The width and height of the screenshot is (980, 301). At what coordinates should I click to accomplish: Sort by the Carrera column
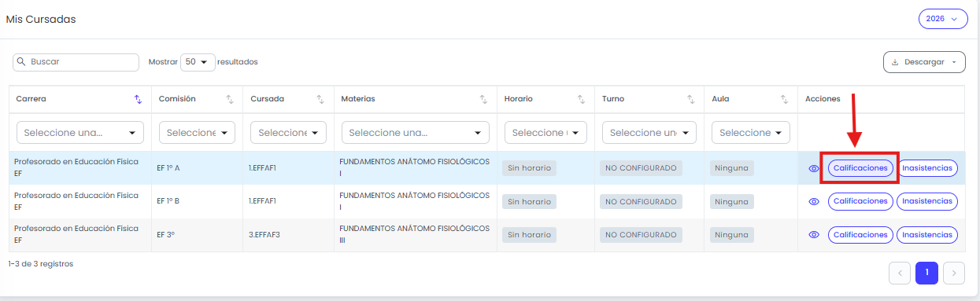pos(139,99)
